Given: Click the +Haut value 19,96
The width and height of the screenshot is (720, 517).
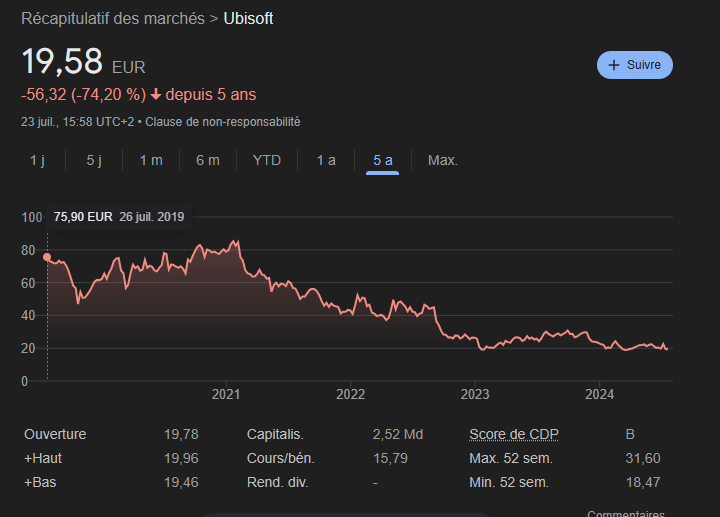Looking at the screenshot, I should coord(181,458).
